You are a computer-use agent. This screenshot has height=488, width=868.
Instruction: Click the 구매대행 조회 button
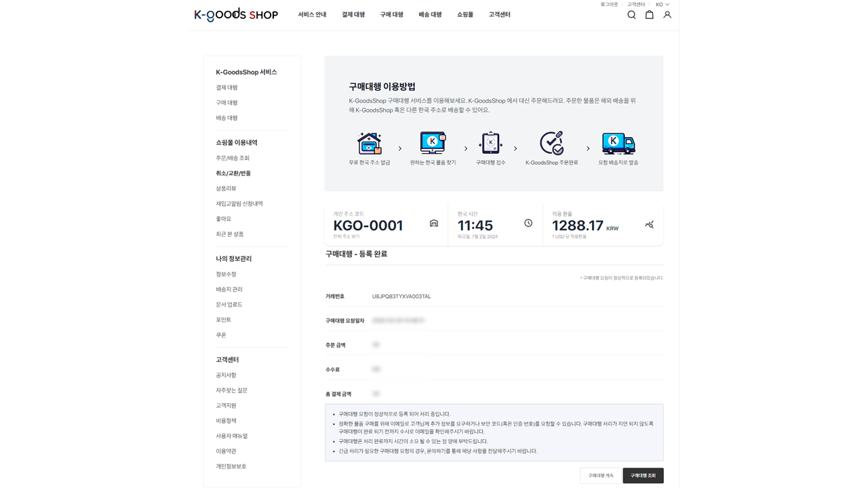pos(643,476)
